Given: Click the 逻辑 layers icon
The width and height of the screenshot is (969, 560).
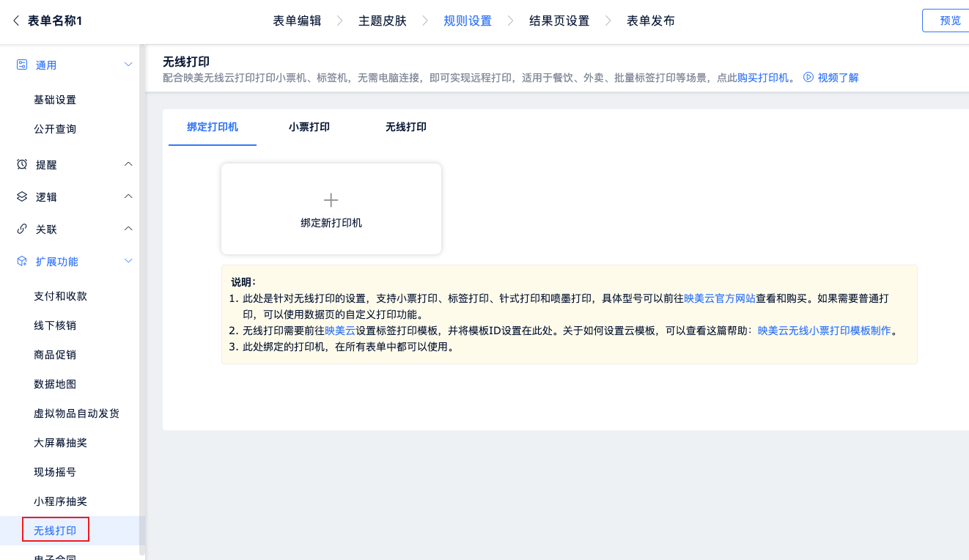Looking at the screenshot, I should pyautogui.click(x=22, y=196).
